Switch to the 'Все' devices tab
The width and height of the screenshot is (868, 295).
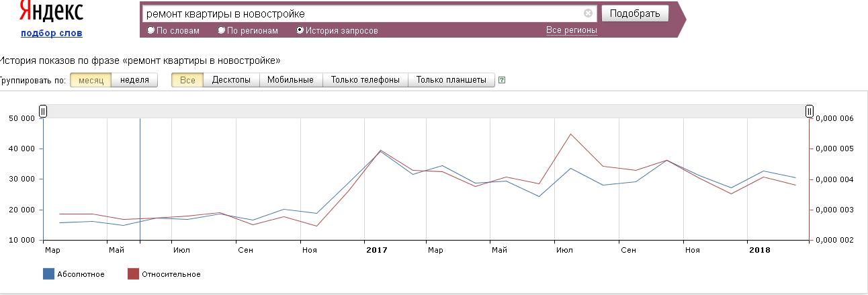tap(187, 80)
